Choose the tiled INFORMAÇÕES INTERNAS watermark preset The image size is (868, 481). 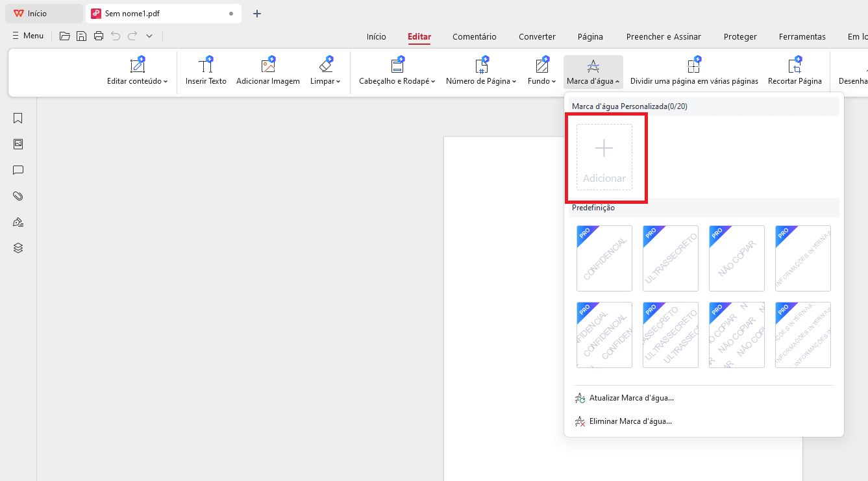click(803, 335)
